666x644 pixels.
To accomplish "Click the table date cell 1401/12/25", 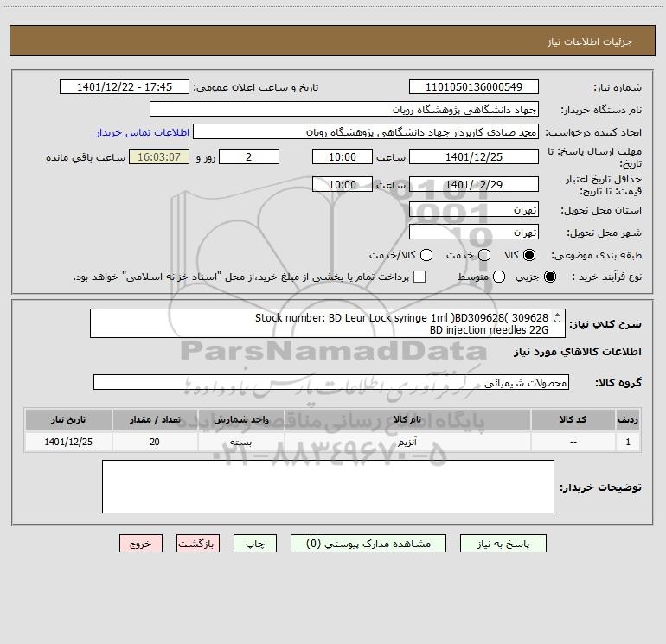I will click(68, 442).
